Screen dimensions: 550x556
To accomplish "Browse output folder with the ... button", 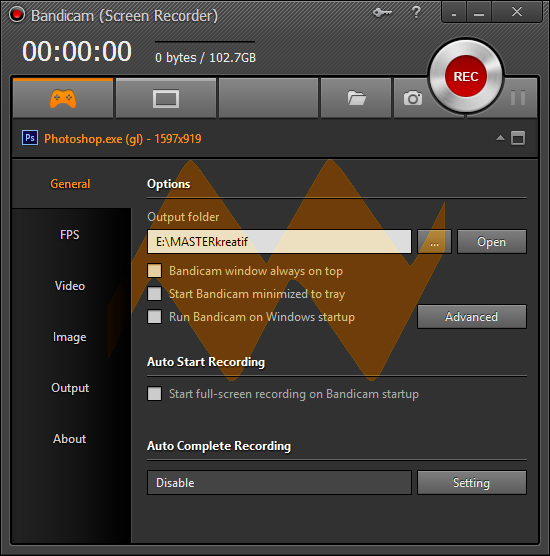I will tap(434, 241).
